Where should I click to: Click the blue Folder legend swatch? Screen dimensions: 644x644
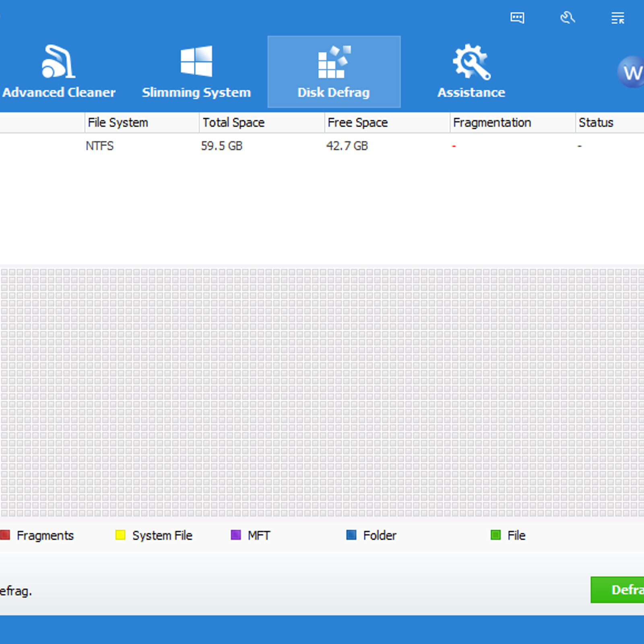coord(351,535)
